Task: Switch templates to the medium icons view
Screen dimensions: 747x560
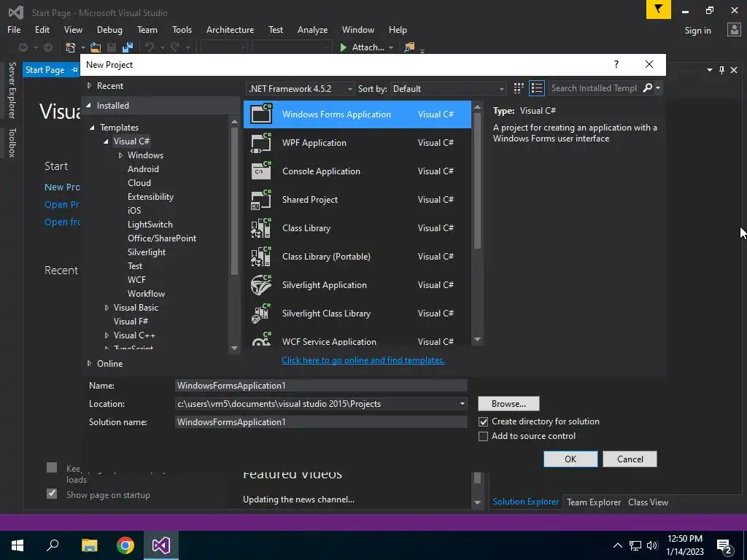Action: [x=519, y=88]
